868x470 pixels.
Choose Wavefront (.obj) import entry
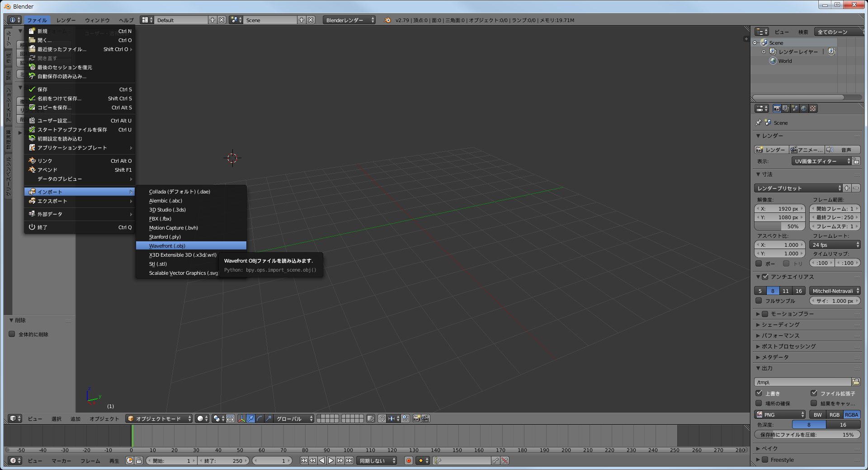(191, 246)
